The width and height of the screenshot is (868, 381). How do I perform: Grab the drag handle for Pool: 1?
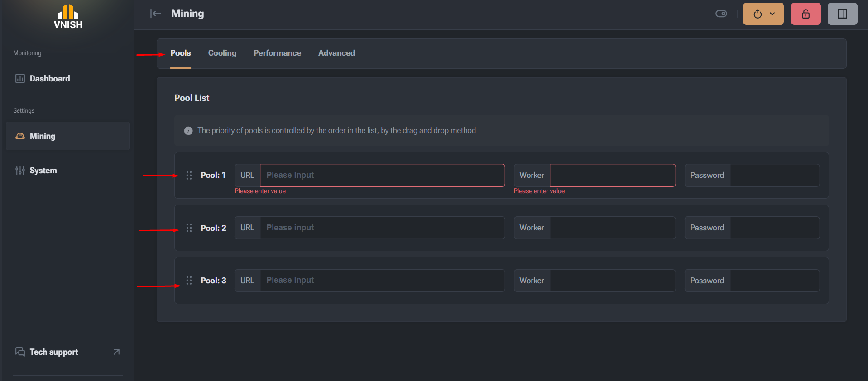pos(189,175)
